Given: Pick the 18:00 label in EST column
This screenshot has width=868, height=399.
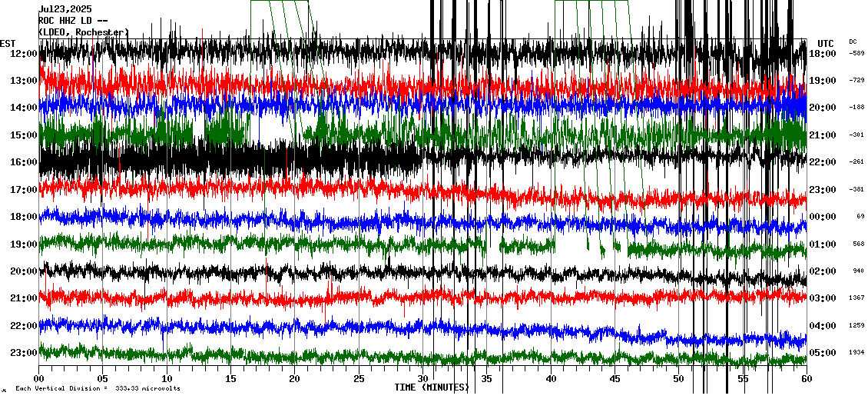Looking at the screenshot, I should pos(23,217).
